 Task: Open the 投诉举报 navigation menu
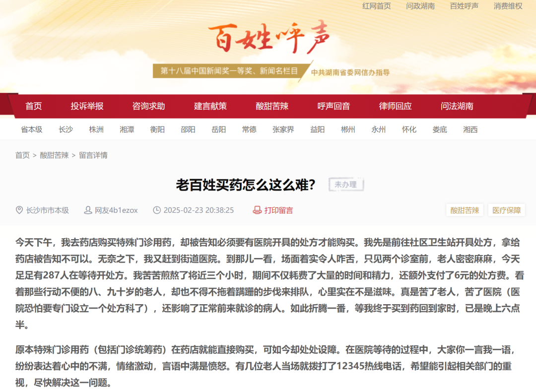87,106
